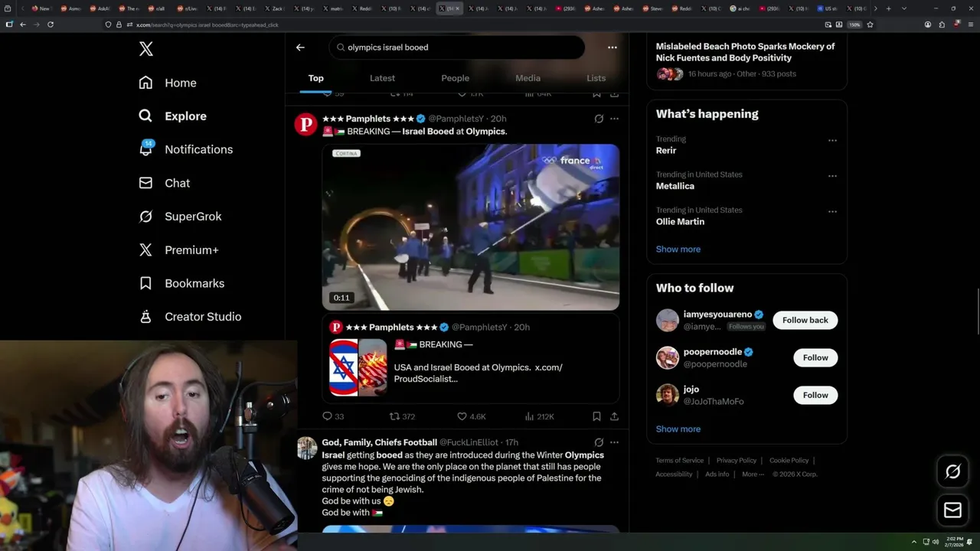Open the Home page in the sidebar
Viewport: 980px width, 551px height.
coord(168,83)
